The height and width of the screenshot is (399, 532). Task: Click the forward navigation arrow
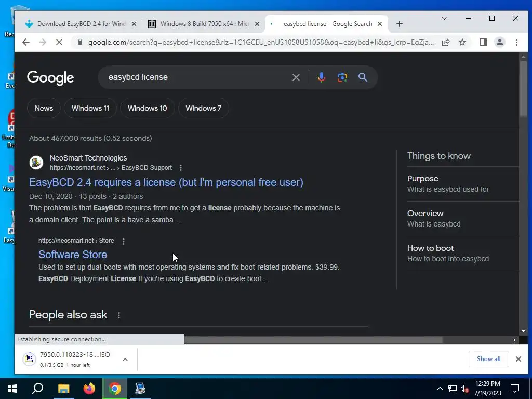[x=43, y=42]
